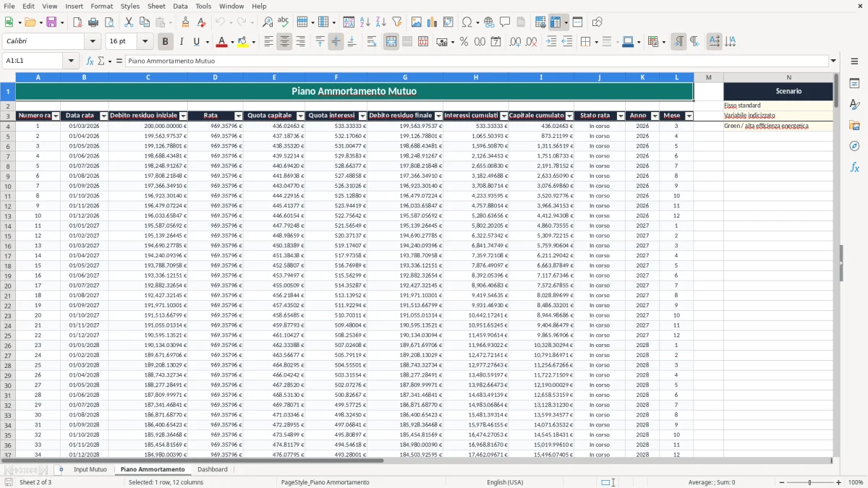Toggle Wrap Text
Image resolution: width=868 pixels, height=488 pixels.
[372, 42]
